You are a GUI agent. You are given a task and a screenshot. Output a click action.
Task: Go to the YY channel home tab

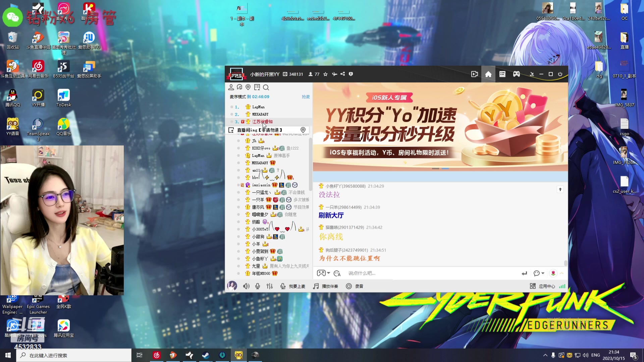point(488,74)
